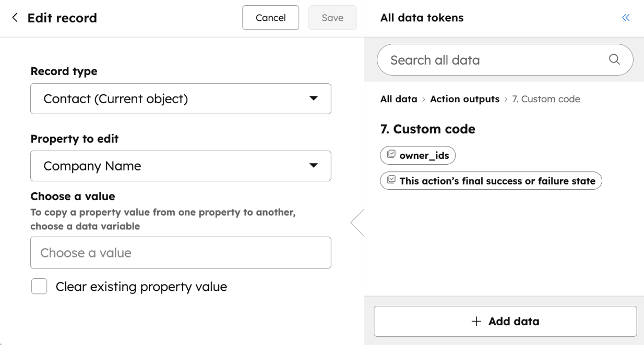Click the Save button

pos(332,18)
